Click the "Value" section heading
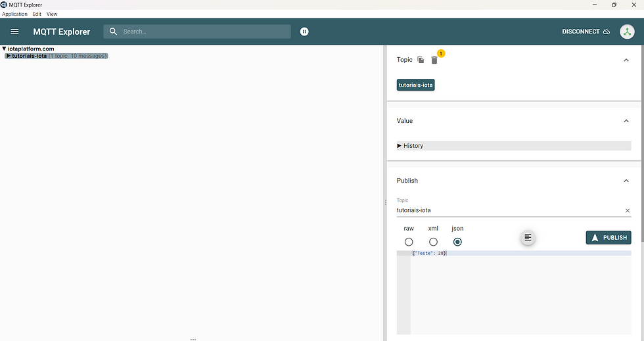The height and width of the screenshot is (341, 644). (405, 121)
